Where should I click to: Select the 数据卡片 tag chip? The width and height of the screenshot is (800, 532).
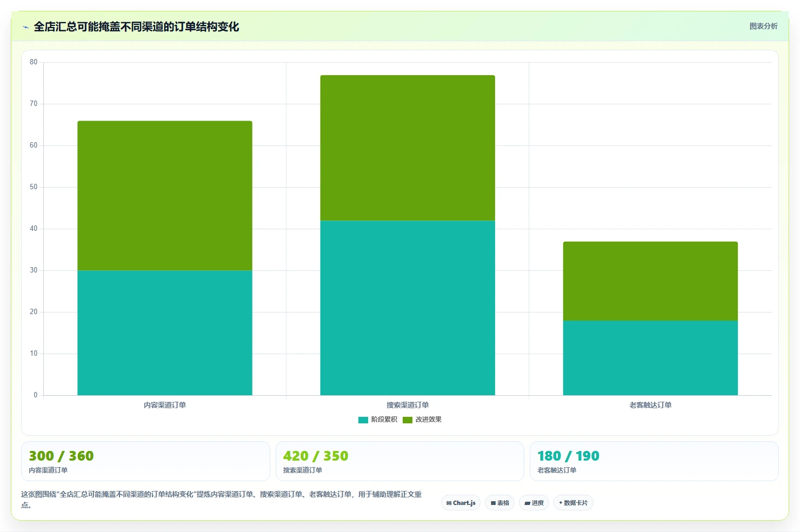pos(573,503)
